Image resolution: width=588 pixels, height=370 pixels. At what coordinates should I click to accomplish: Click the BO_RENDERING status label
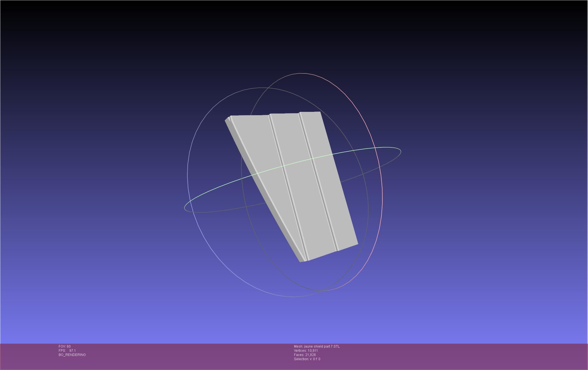pyautogui.click(x=72, y=355)
